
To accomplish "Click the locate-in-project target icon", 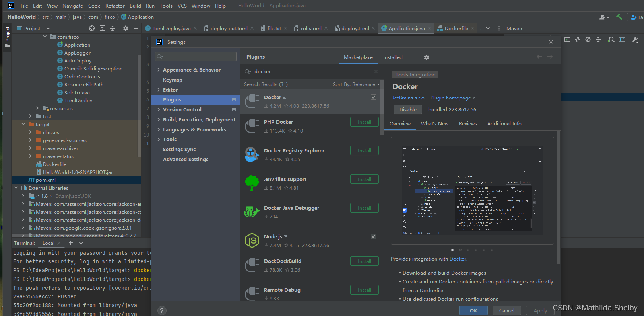I will [x=92, y=28].
